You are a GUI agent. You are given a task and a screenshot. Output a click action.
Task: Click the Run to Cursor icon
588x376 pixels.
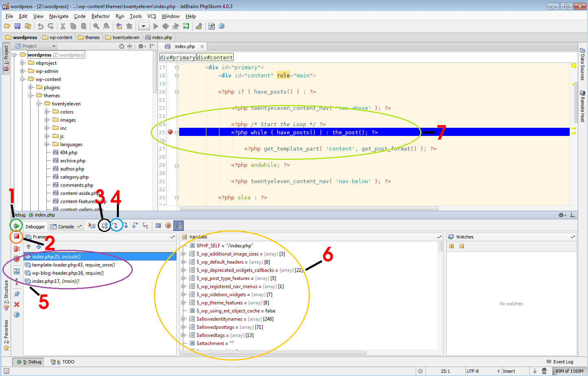145,225
